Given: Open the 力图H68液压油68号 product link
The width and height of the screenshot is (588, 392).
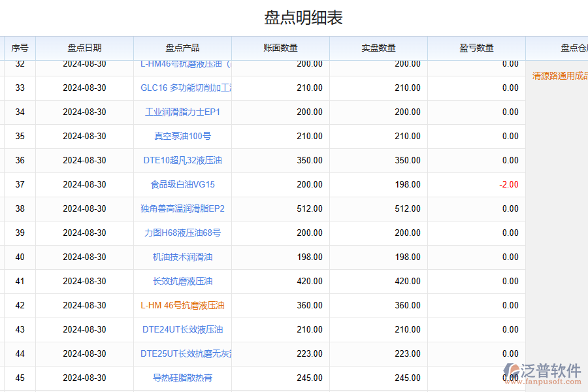Looking at the screenshot, I should coord(183,233).
